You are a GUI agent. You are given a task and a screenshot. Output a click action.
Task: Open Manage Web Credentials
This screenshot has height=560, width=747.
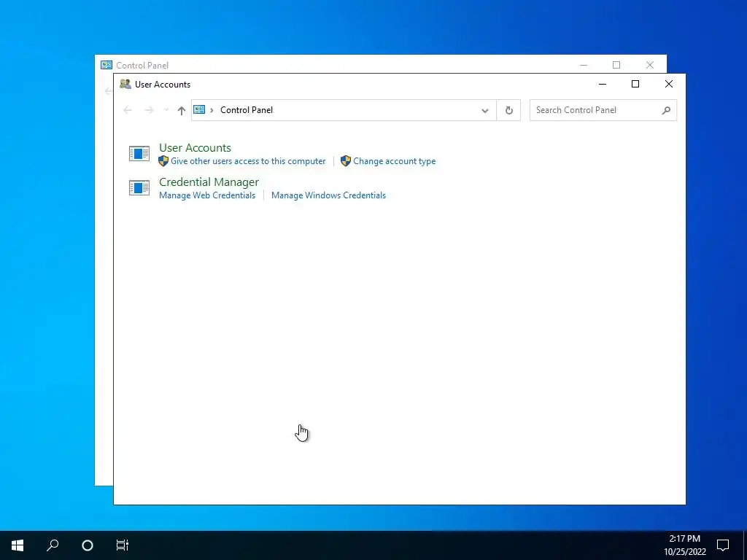pyautogui.click(x=207, y=195)
